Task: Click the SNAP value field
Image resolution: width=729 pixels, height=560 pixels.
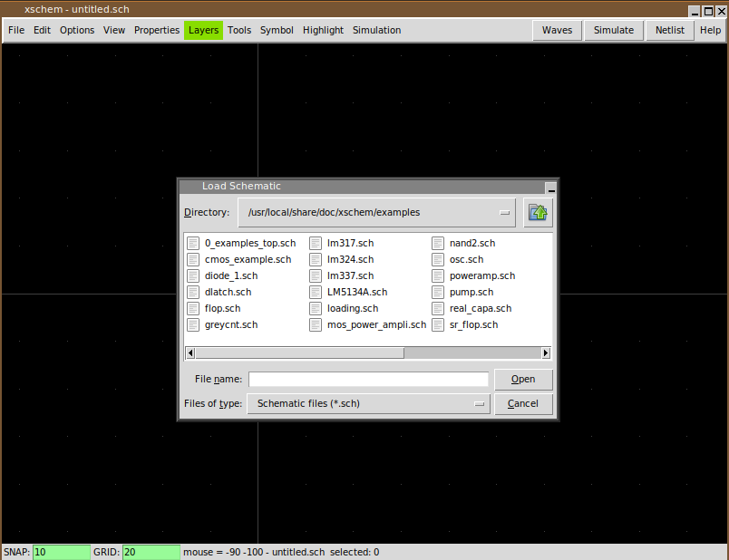Action: coord(61,552)
